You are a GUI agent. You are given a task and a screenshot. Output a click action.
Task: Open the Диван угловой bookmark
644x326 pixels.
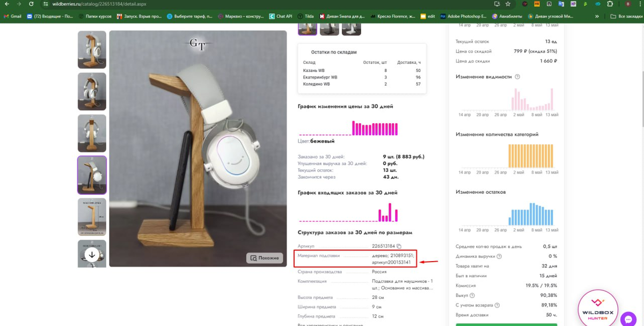pos(551,16)
